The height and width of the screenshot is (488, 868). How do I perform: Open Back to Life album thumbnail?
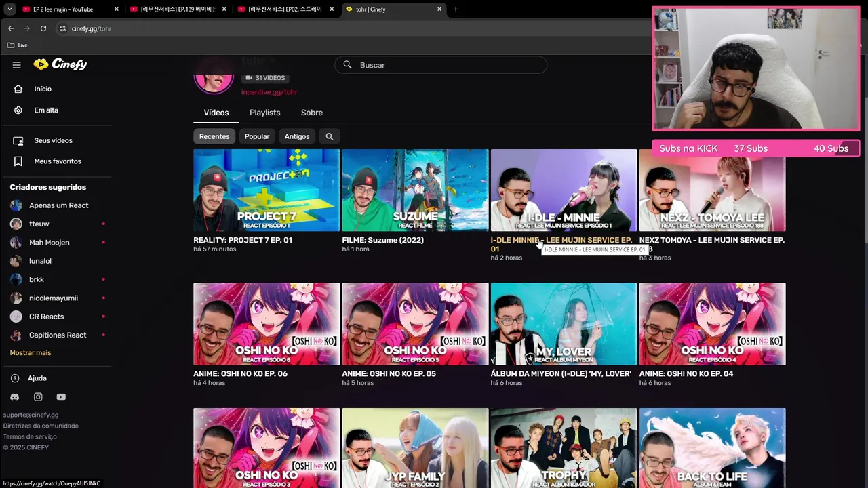712,448
